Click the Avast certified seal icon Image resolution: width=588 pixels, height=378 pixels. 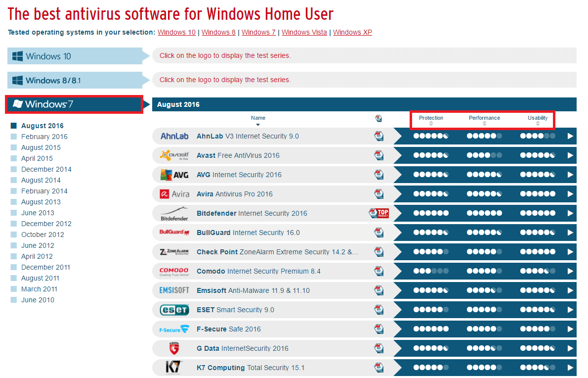(x=379, y=155)
